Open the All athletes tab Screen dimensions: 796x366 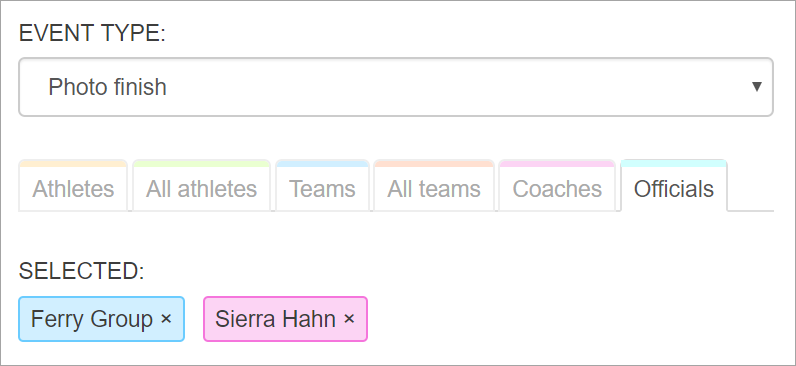(202, 186)
